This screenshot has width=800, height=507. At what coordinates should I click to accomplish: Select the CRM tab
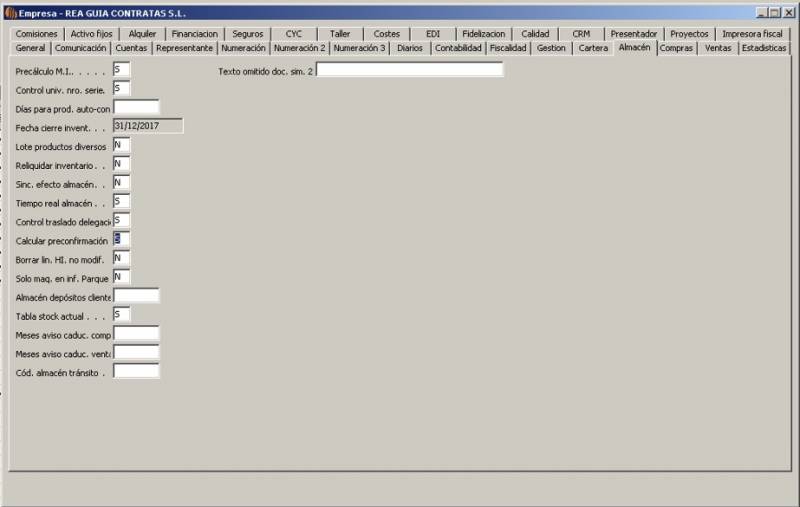point(581,33)
